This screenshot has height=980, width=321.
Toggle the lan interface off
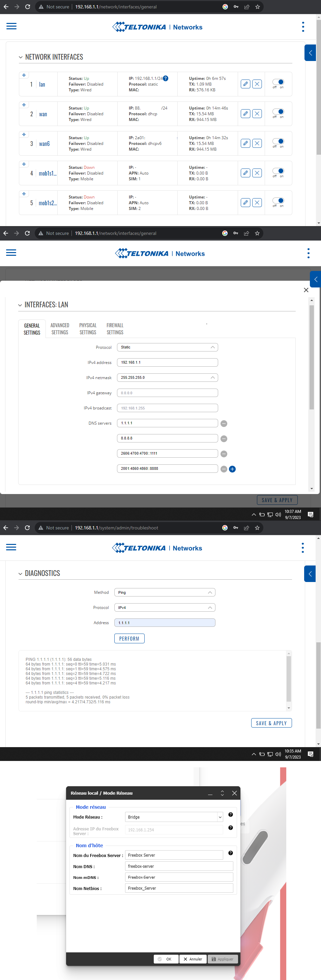(x=278, y=82)
